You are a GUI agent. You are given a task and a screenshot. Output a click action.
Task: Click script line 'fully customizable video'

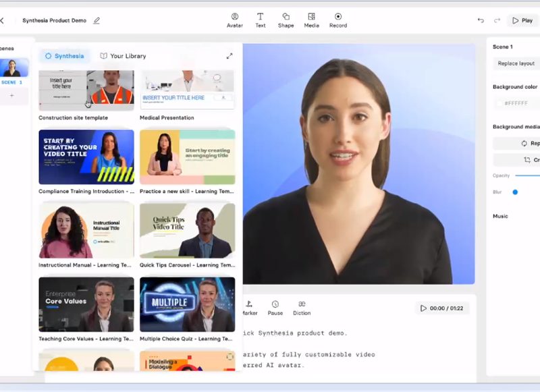coord(329,354)
